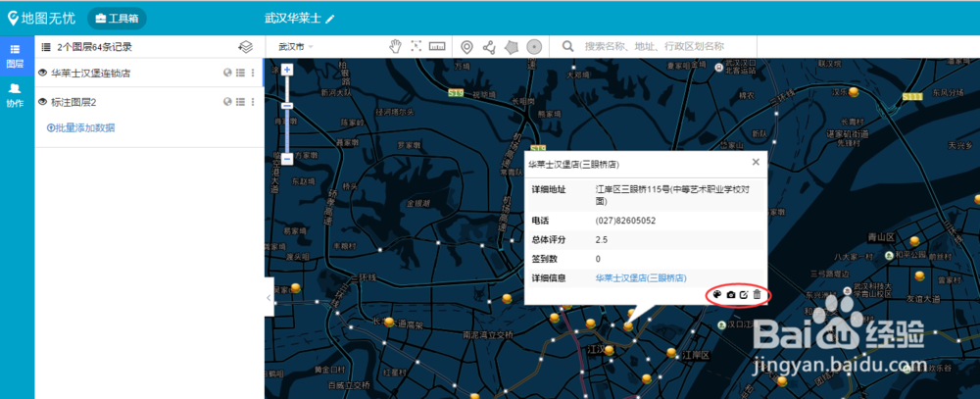
Task: Select the 华莱士汉堡连锁店 layer row
Action: [149, 74]
